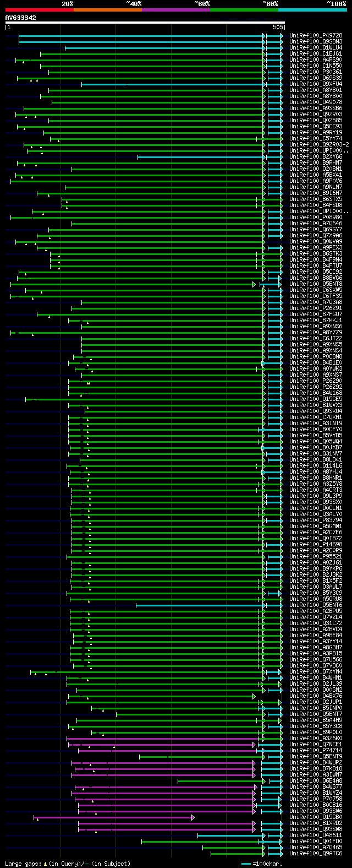352x868 pixels.
Task: Select hit label UniRef100_O48611
Action: (x=316, y=836)
